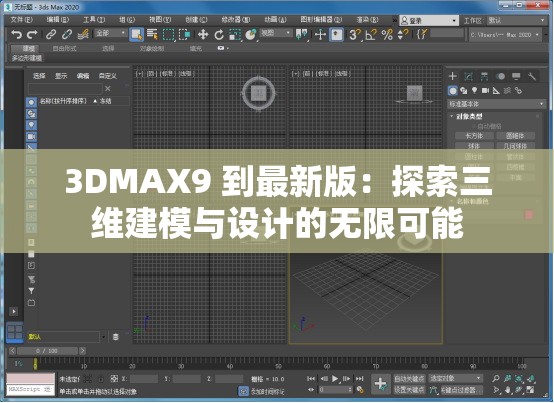Viewport: 554px width, 403px height.
Task: Switch to the 对象绘制 ribbon tab
Action: (152, 48)
